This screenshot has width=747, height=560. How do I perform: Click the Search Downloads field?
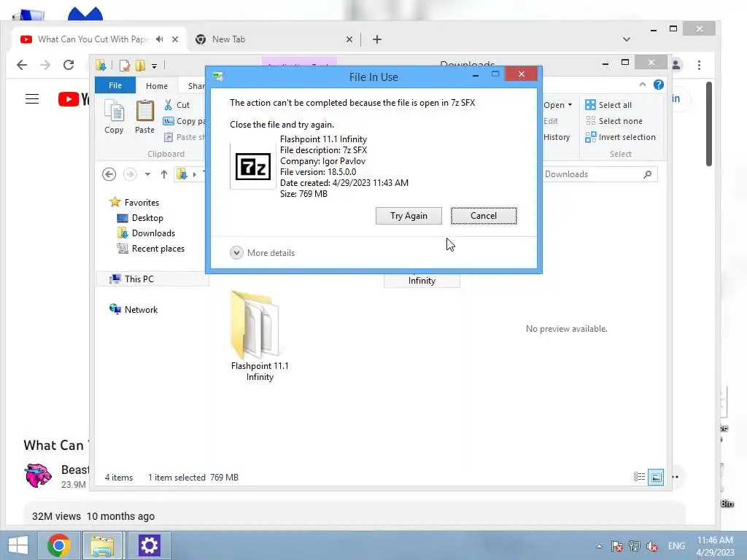[600, 174]
